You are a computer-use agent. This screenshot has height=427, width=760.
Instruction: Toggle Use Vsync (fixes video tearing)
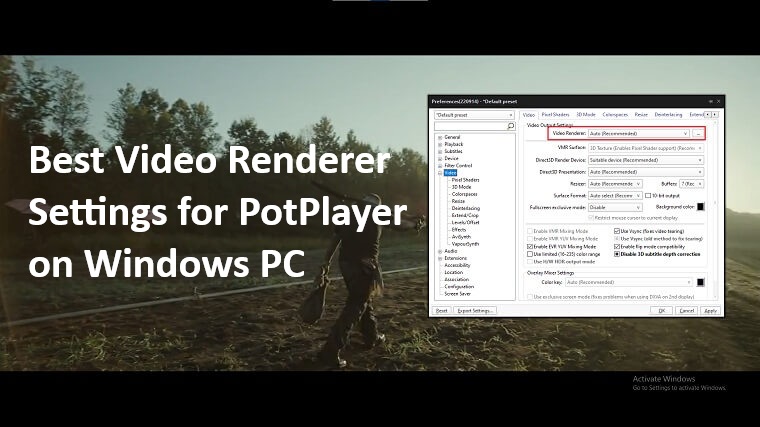click(617, 231)
